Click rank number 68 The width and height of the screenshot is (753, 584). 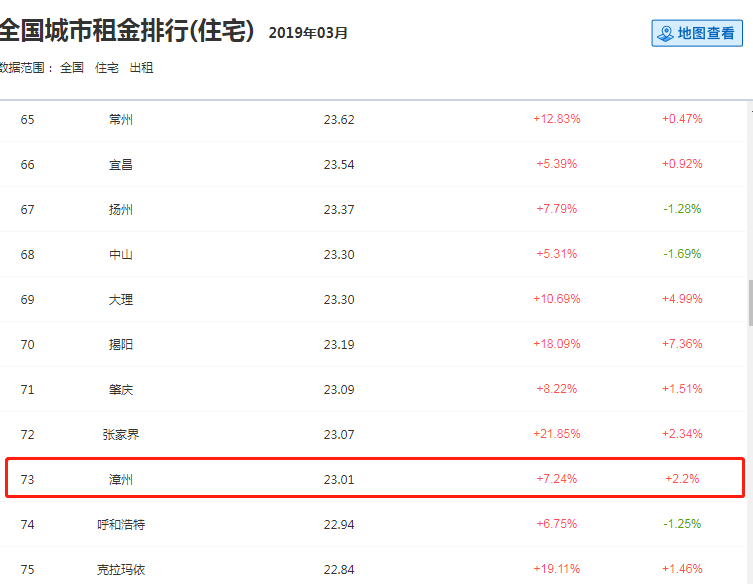tap(27, 254)
